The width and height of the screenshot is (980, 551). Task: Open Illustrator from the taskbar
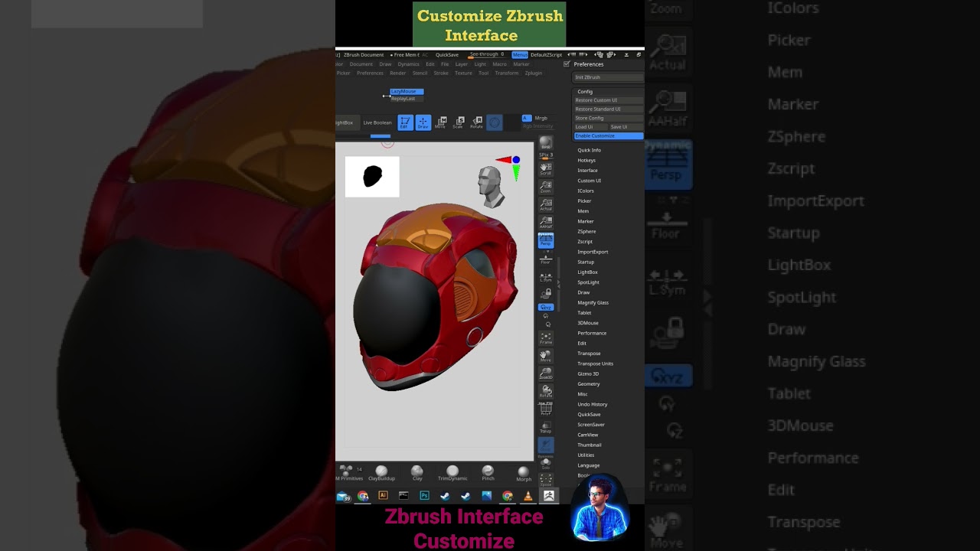[x=383, y=496]
